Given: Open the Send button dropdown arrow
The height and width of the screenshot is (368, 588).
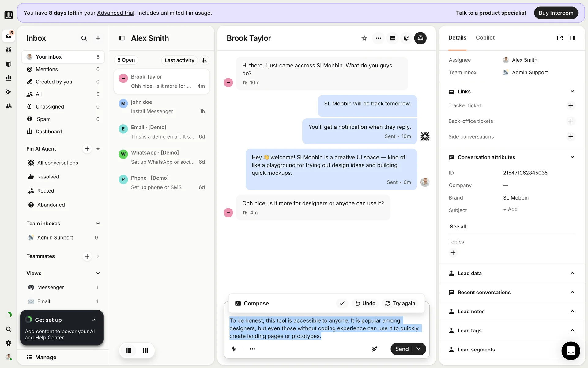Looking at the screenshot, I should click(x=419, y=349).
